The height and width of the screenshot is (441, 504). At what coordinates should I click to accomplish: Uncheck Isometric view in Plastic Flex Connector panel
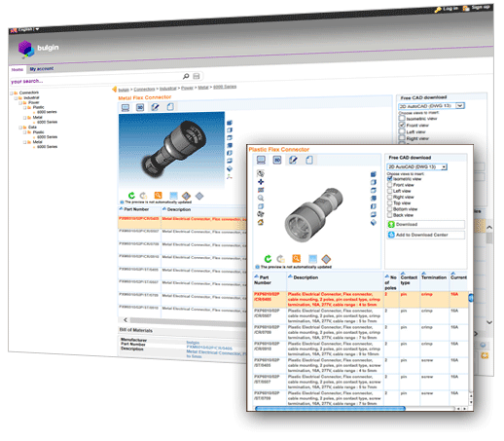[390, 179]
